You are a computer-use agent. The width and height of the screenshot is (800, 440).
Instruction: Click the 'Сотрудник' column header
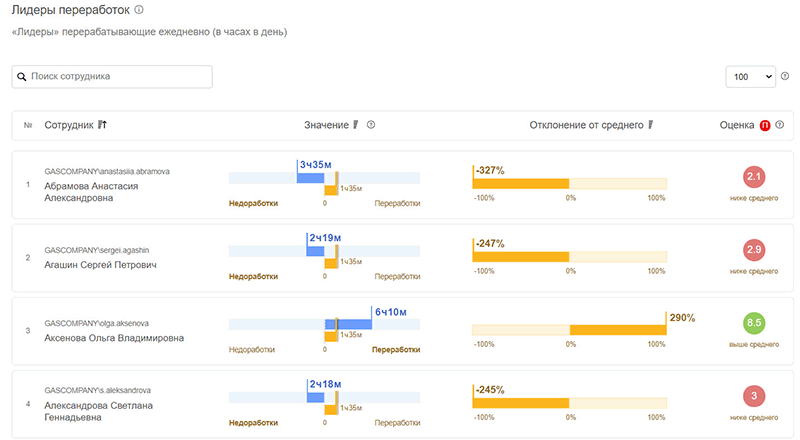click(68, 125)
